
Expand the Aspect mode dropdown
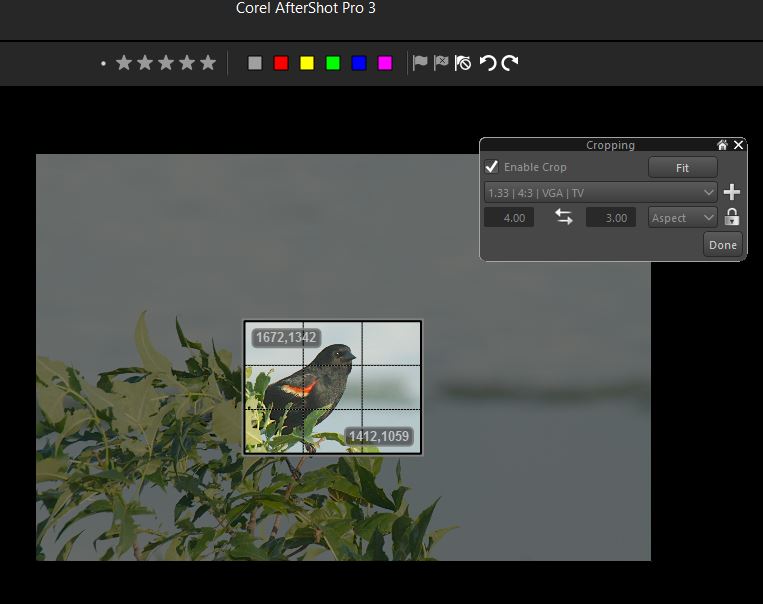point(683,217)
